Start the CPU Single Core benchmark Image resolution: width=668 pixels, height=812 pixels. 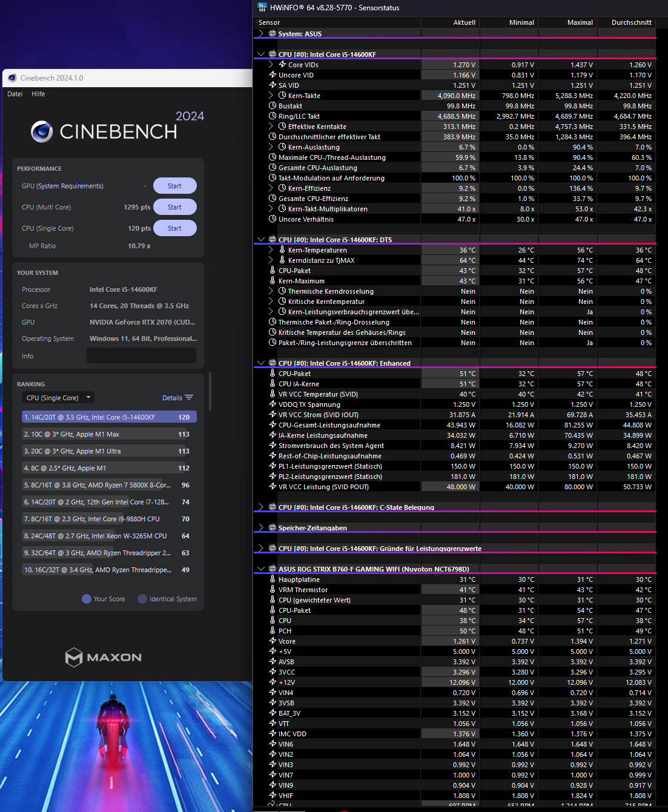(x=174, y=228)
